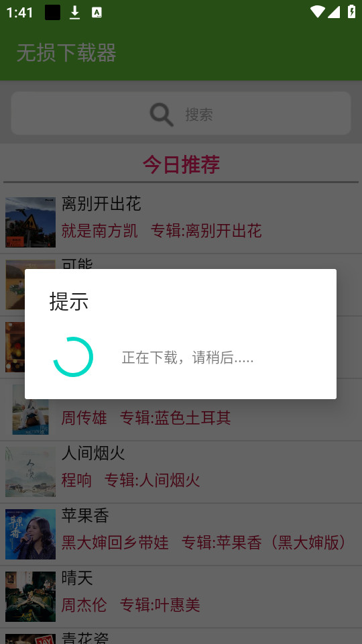Screen dimensions: 362x644
Task: Tap the battery charging icon
Action: tap(351, 11)
